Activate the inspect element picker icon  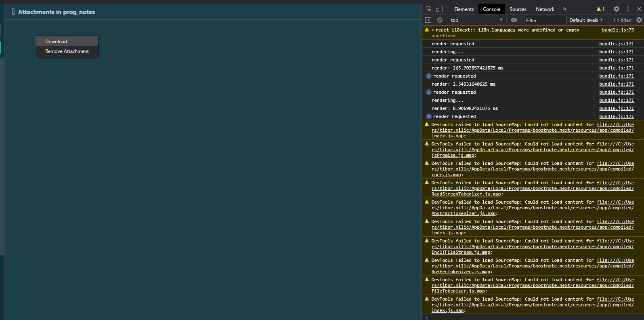pyautogui.click(x=428, y=9)
